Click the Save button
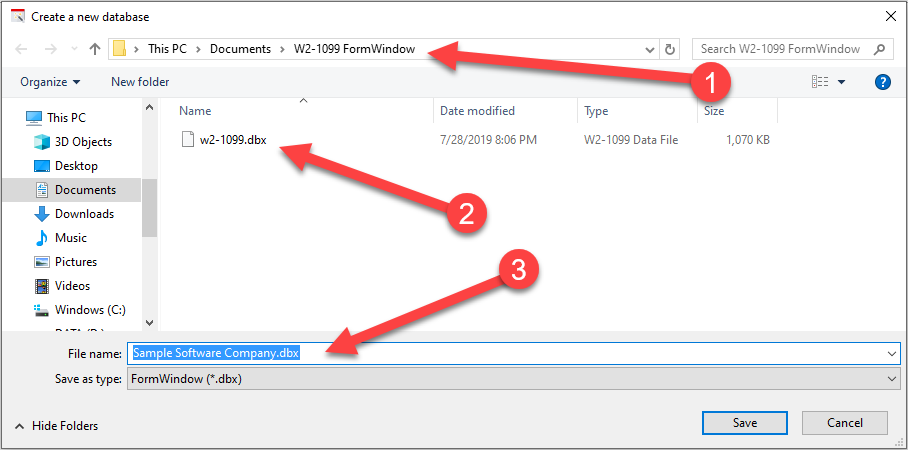The image size is (908, 450). (744, 423)
